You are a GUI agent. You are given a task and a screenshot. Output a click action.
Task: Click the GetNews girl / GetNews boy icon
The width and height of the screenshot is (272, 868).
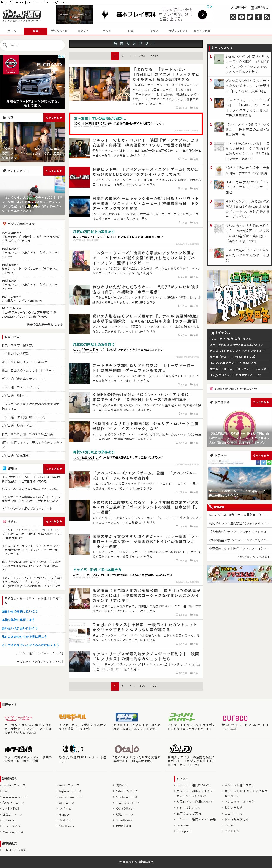click(212, 389)
